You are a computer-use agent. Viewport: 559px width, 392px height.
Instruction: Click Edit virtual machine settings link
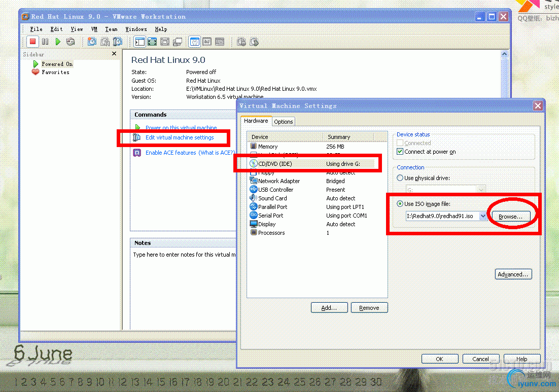tap(180, 137)
